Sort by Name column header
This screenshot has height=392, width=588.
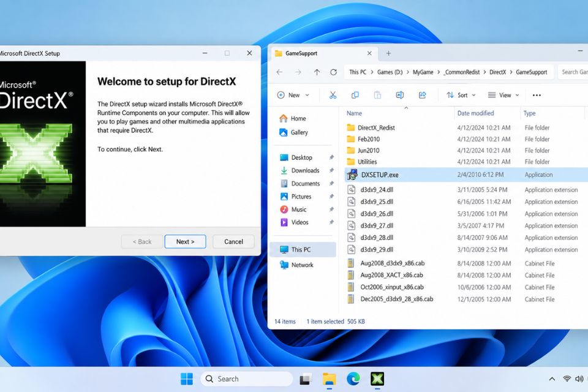tap(355, 113)
